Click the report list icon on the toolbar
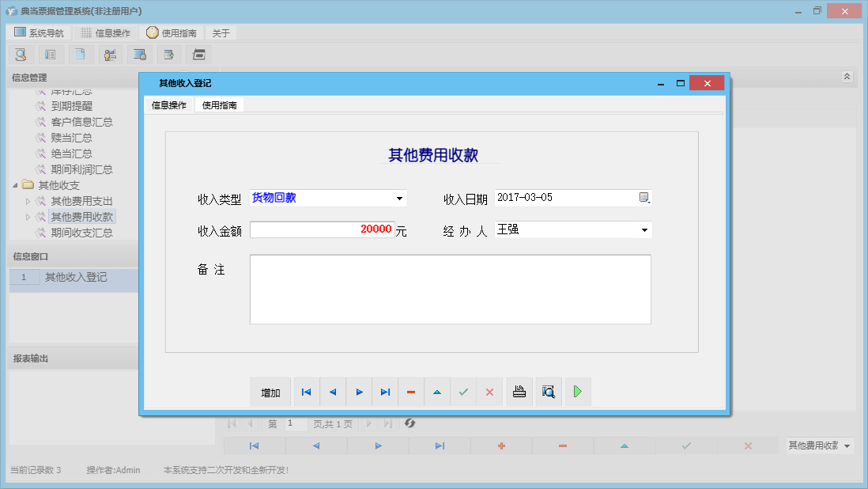This screenshot has width=868, height=489. [x=50, y=54]
